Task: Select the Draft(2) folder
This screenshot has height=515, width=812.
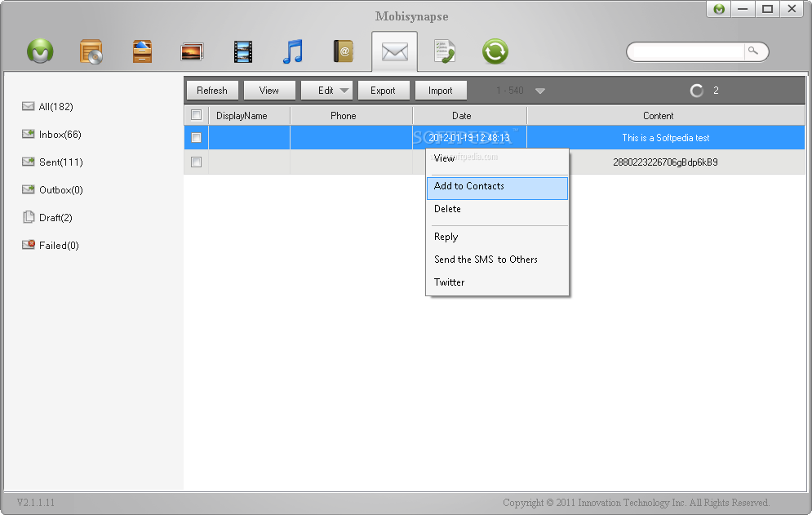Action: [47, 218]
